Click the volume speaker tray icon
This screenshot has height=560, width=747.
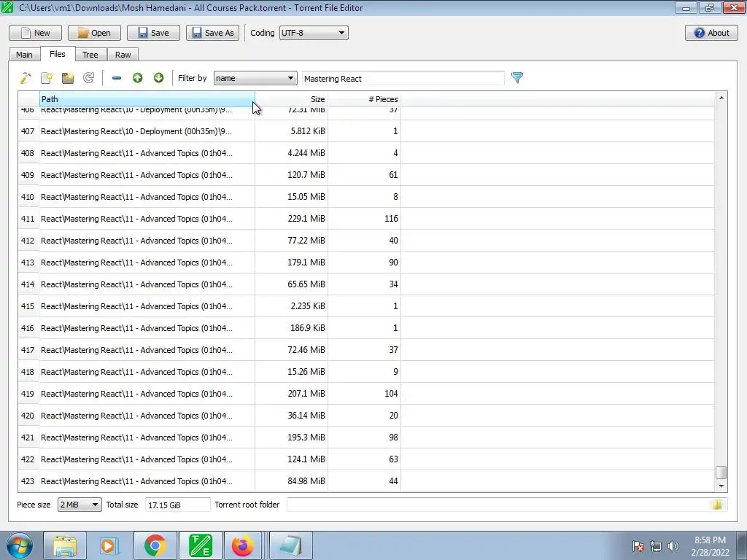pos(673,546)
